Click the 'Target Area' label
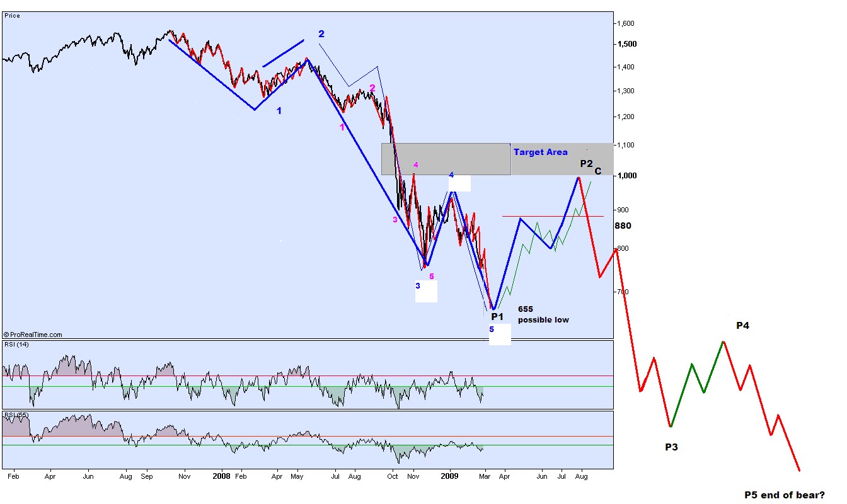 [540, 152]
